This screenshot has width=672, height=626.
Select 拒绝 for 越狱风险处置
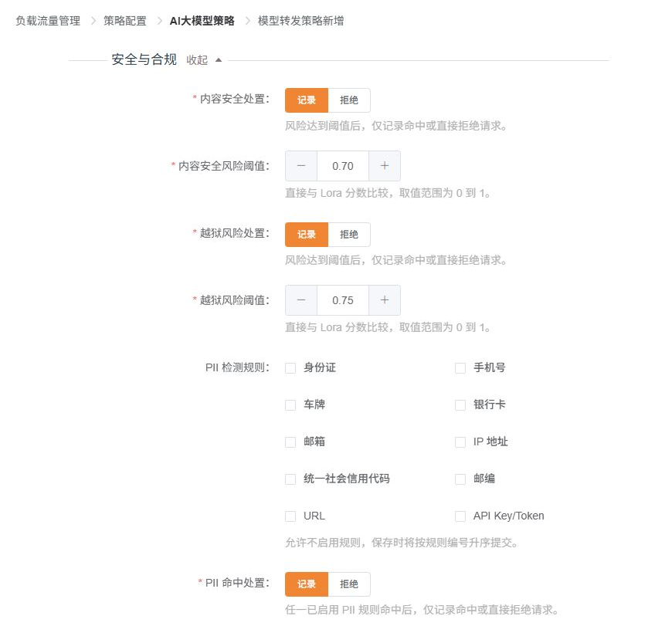(x=349, y=235)
